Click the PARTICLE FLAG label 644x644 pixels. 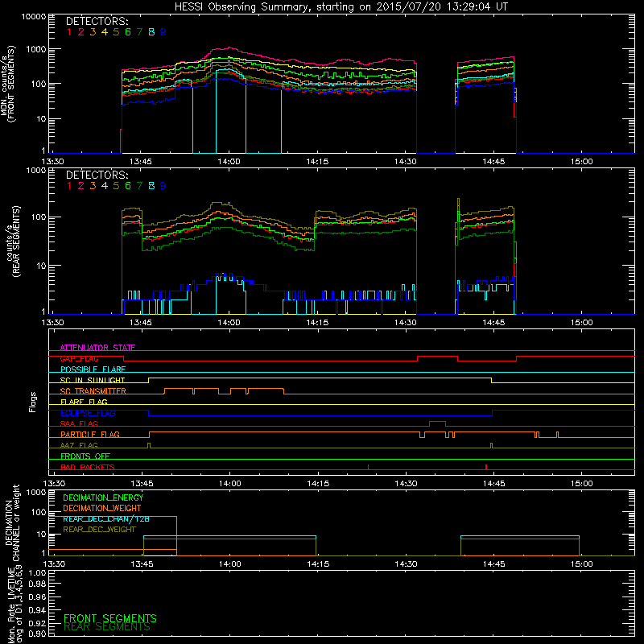point(90,435)
